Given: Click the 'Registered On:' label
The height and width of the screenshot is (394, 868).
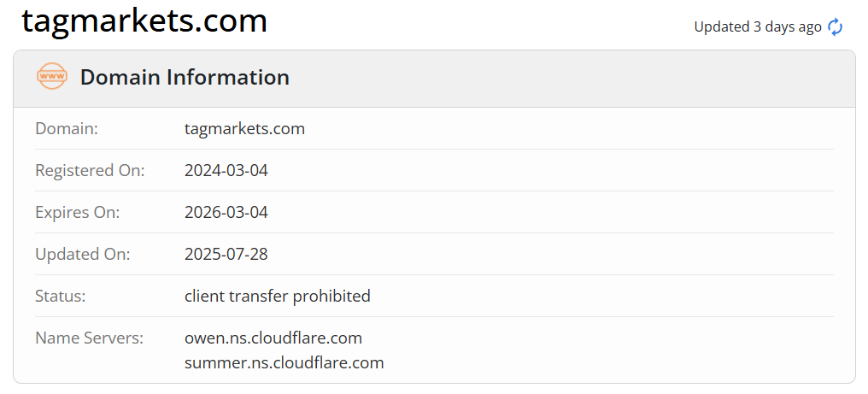Looking at the screenshot, I should click(90, 170).
